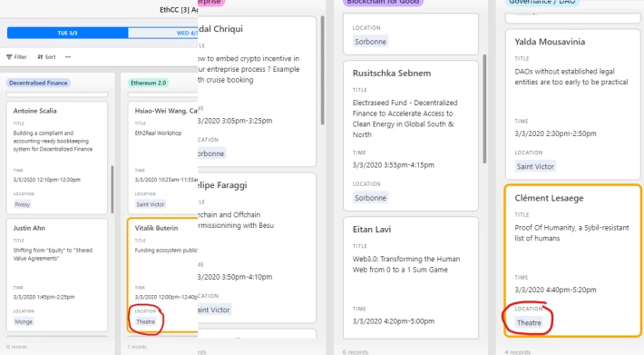Click Theatre tag on Clément Lesaege card
The image size is (644, 355).
pyautogui.click(x=529, y=323)
